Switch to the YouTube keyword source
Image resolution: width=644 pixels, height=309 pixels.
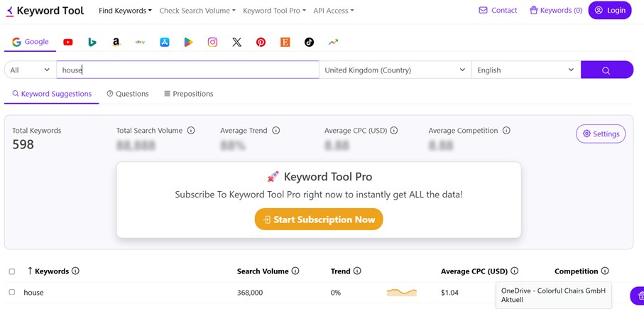(x=68, y=43)
